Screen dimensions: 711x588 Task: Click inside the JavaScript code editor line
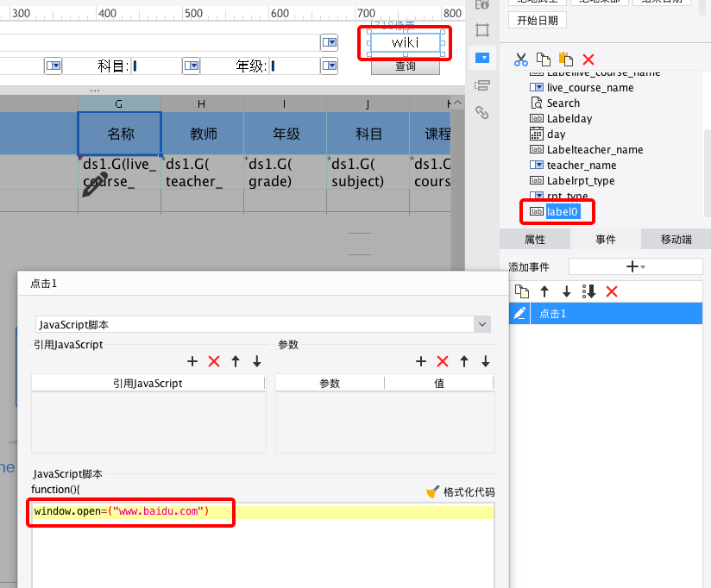coord(263,511)
